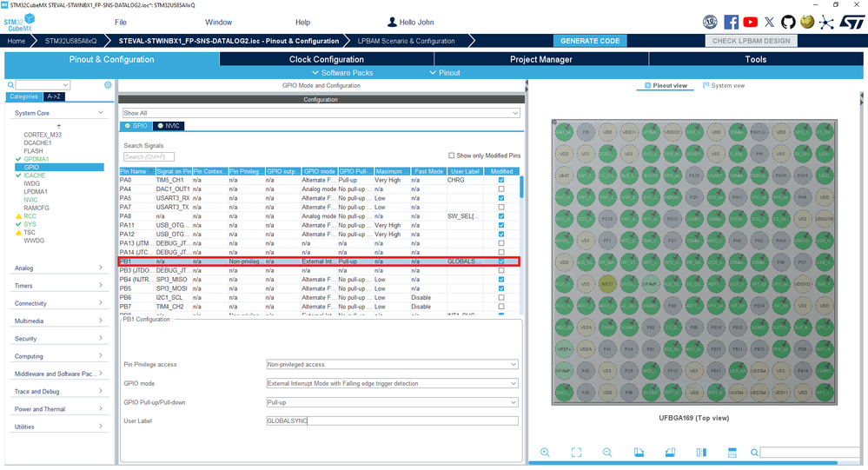
Task: Go to the Home breadcrumb
Action: point(17,41)
